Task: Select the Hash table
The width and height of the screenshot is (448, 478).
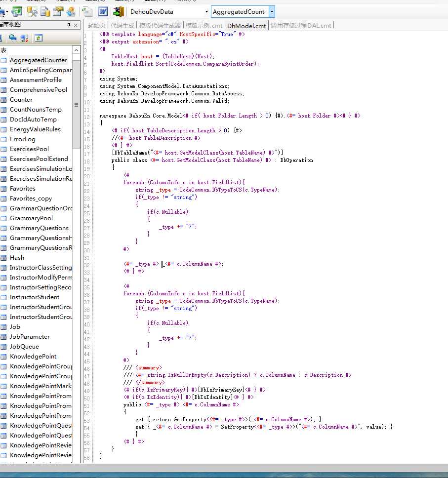Action: [17, 258]
